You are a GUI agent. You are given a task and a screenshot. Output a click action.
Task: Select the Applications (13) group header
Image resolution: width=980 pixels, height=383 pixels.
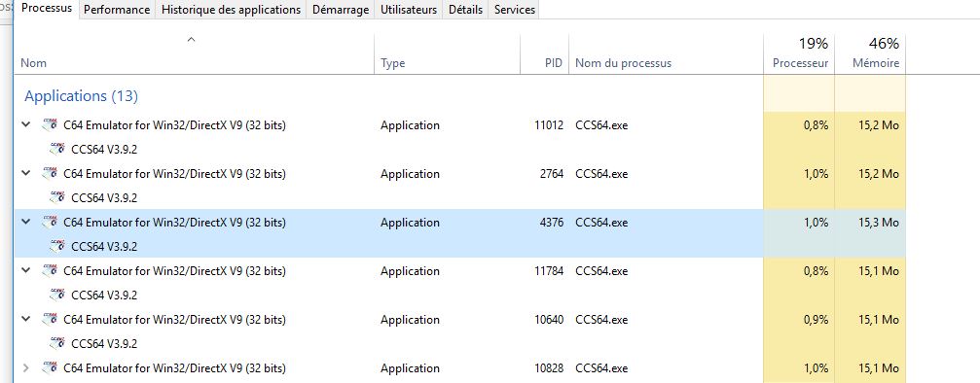click(x=81, y=96)
